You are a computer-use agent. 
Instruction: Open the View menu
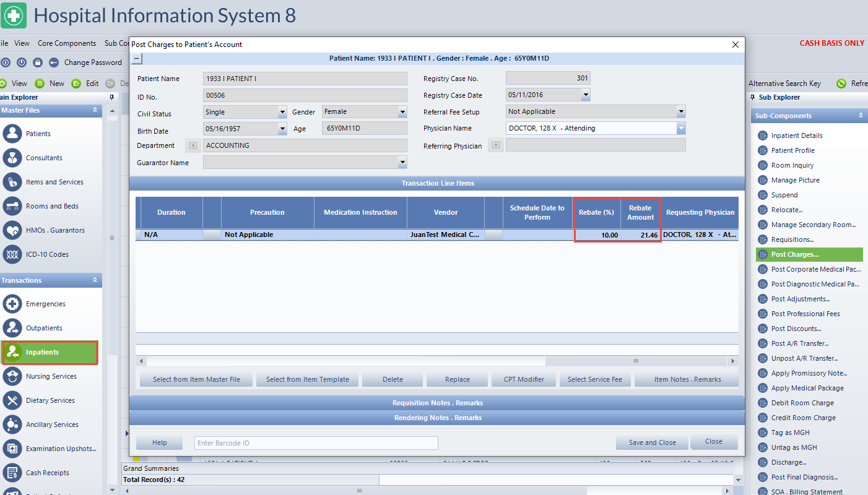pos(22,43)
